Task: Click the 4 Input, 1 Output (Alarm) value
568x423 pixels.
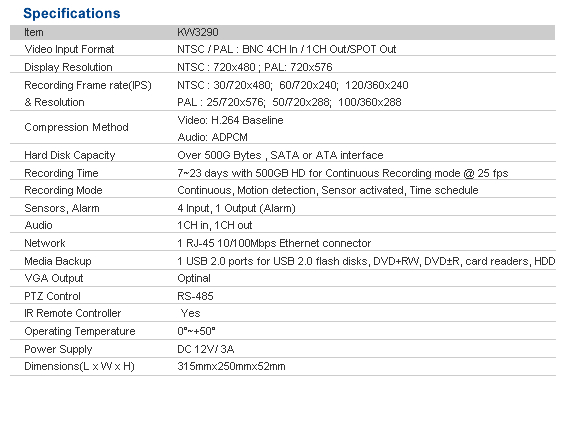Action: 236,209
